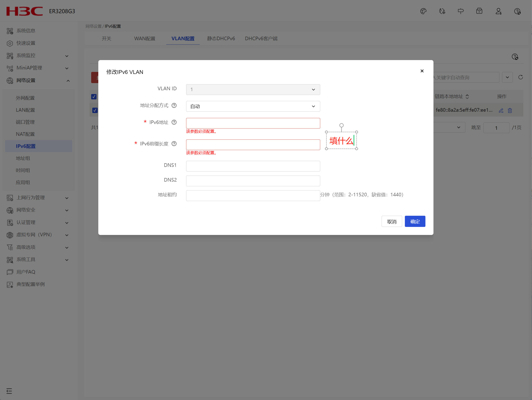Switch to the WAN配置 tab

pyautogui.click(x=145, y=38)
